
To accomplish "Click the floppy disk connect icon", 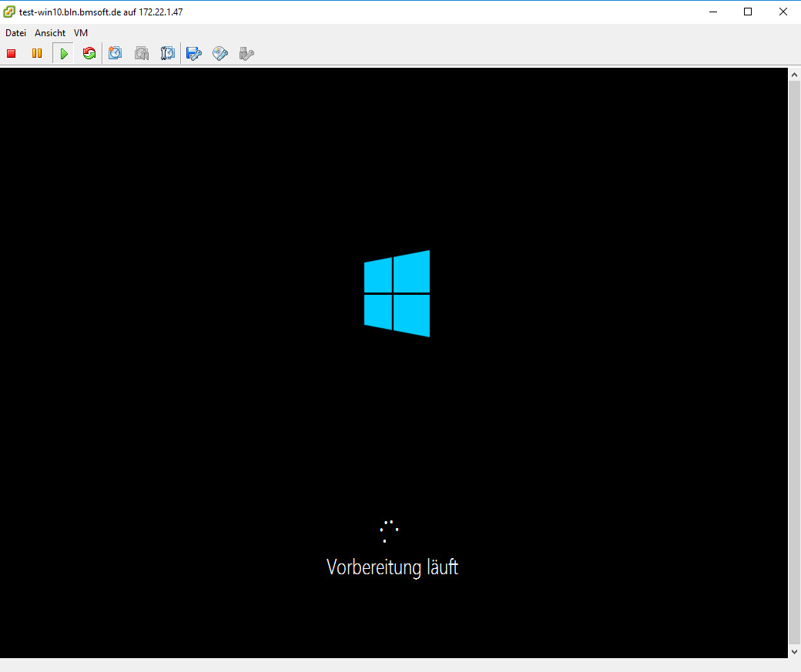I will click(194, 53).
